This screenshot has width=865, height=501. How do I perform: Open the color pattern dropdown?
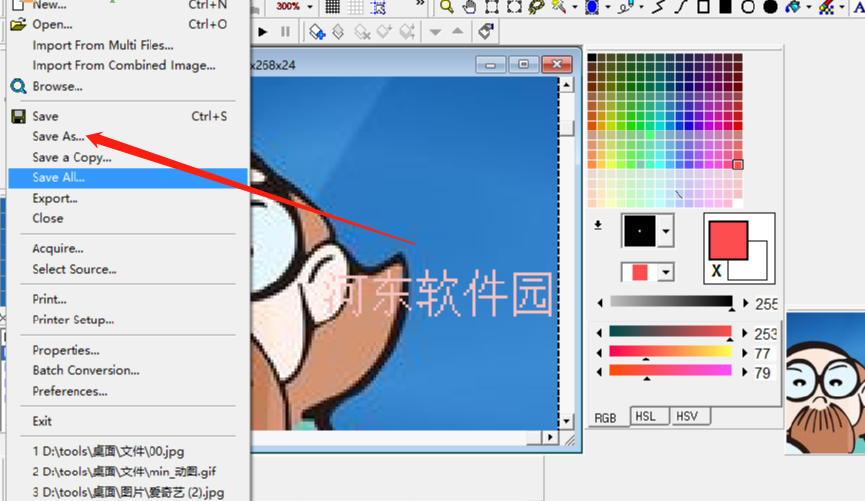click(666, 272)
